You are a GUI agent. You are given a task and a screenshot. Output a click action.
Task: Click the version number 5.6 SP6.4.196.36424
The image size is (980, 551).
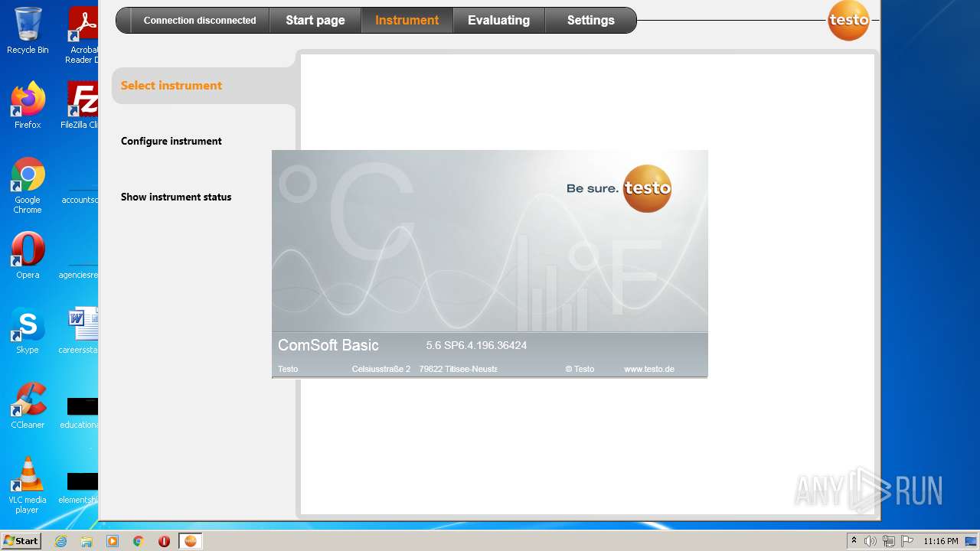(476, 345)
